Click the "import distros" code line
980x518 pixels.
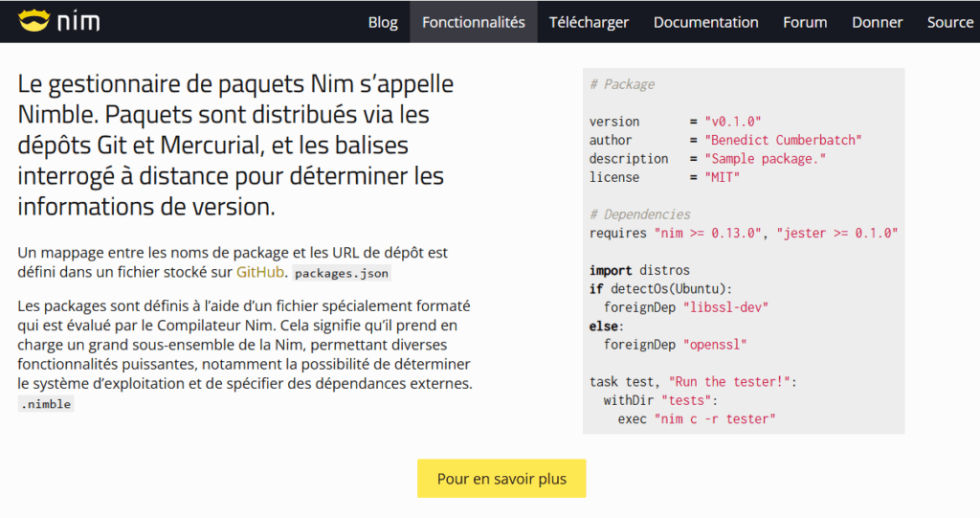[639, 270]
